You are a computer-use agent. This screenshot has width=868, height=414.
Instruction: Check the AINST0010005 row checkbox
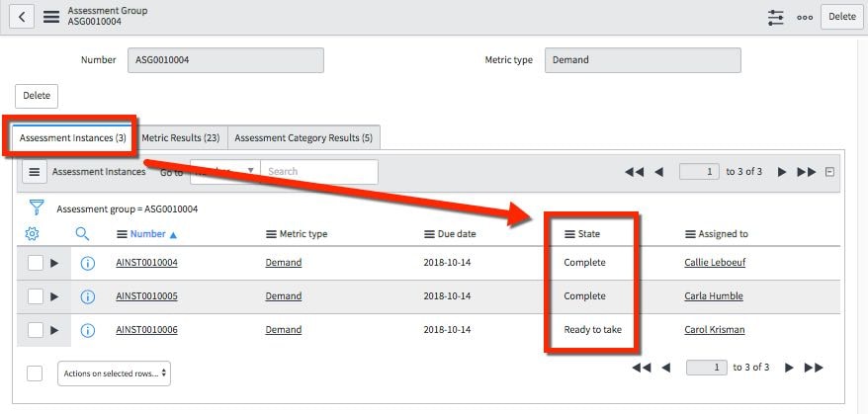(36, 296)
